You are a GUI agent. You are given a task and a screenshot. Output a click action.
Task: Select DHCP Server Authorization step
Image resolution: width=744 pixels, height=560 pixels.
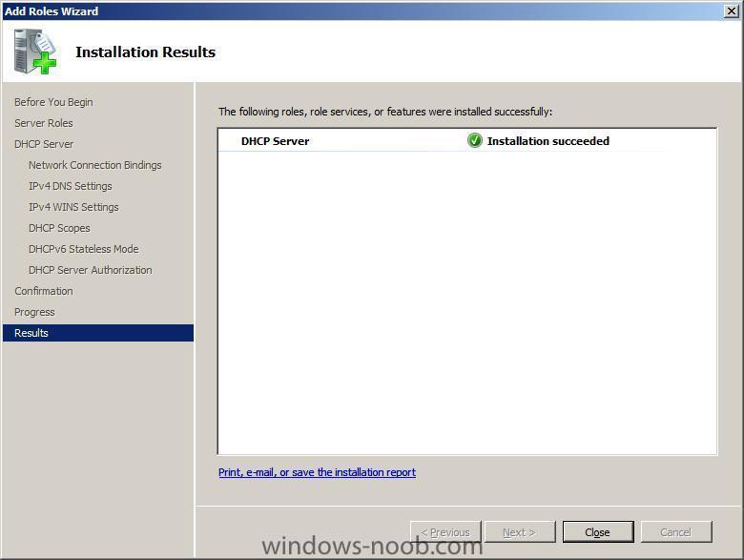pyautogui.click(x=91, y=270)
